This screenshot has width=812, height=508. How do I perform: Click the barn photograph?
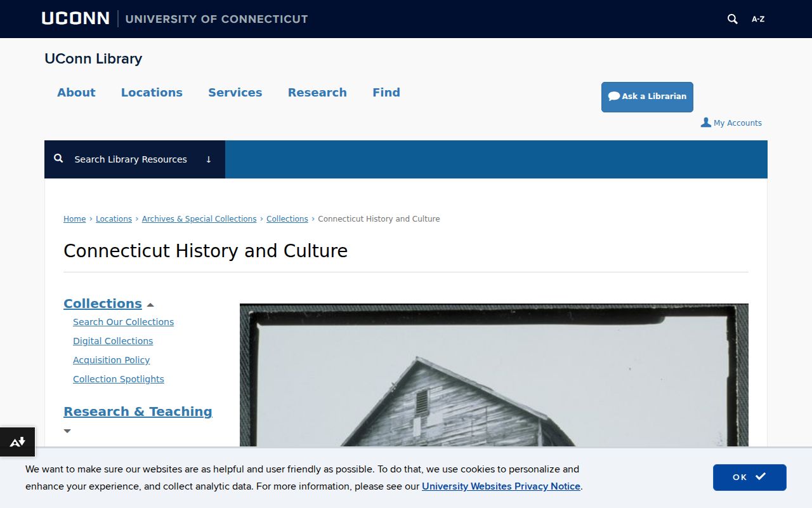click(494, 375)
